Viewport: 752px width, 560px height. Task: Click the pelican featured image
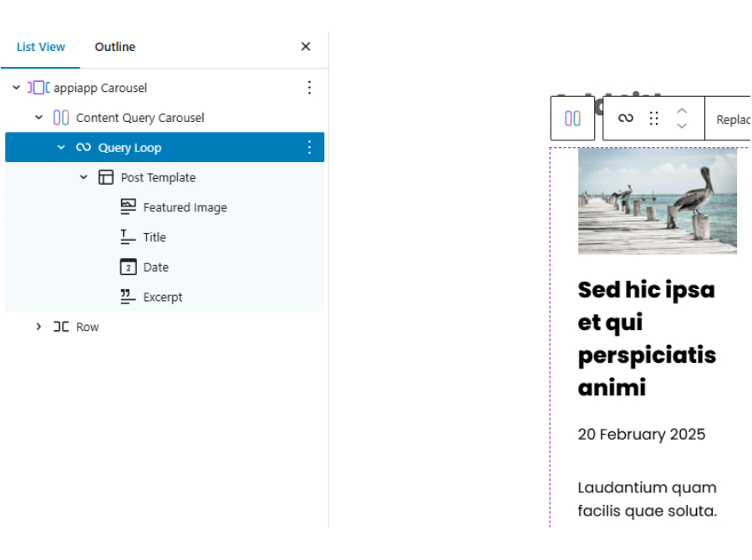tap(657, 201)
